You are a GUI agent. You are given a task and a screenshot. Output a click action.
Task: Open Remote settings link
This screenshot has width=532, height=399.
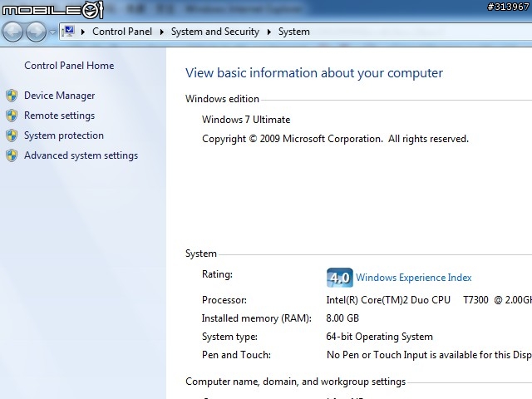click(x=59, y=116)
